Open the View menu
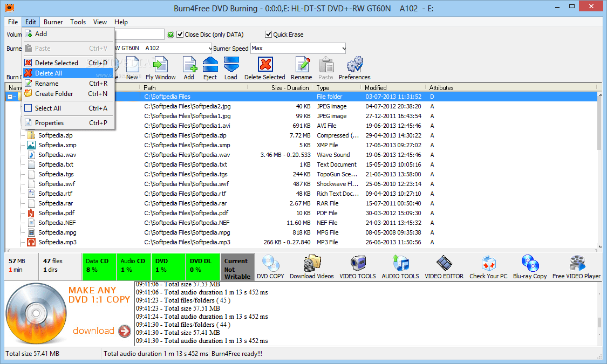The height and width of the screenshot is (364, 607). 100,22
